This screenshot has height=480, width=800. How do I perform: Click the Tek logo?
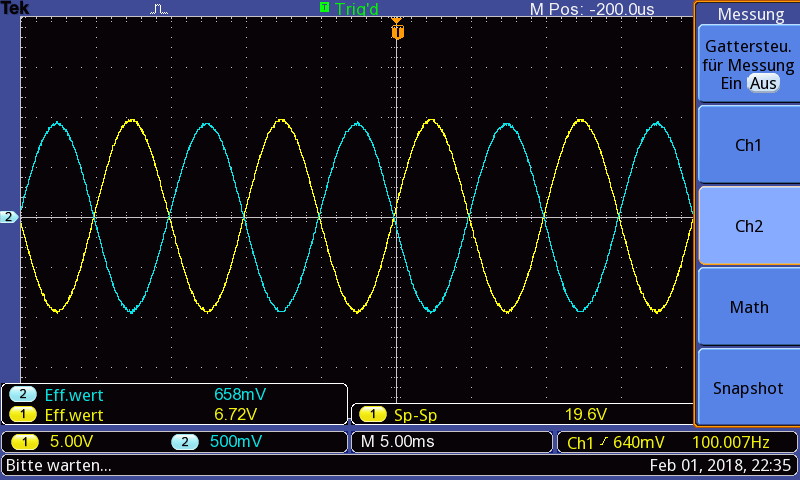[x=14, y=8]
